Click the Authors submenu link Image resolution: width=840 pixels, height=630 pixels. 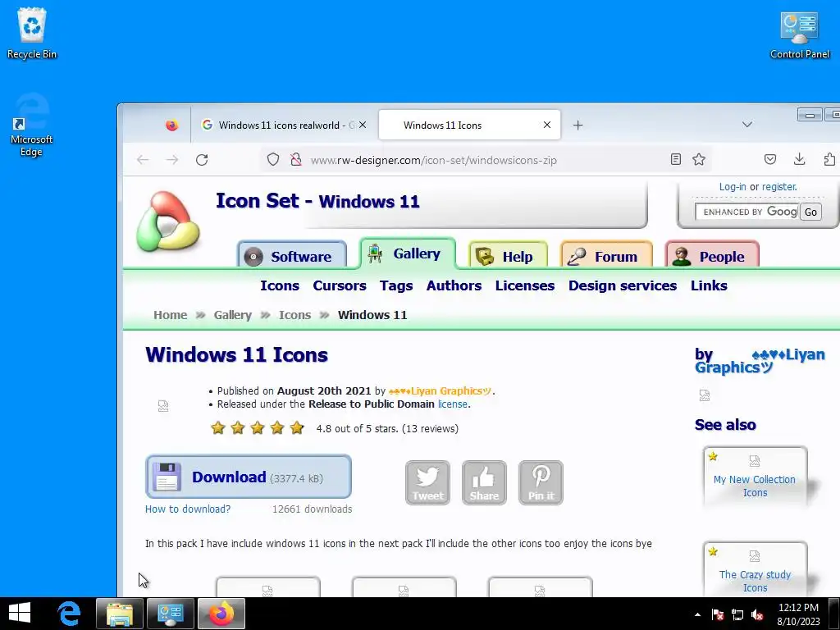454,285
